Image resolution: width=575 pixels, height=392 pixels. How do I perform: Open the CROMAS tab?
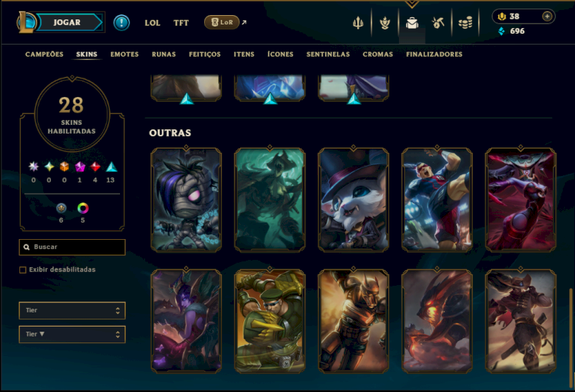tap(378, 55)
